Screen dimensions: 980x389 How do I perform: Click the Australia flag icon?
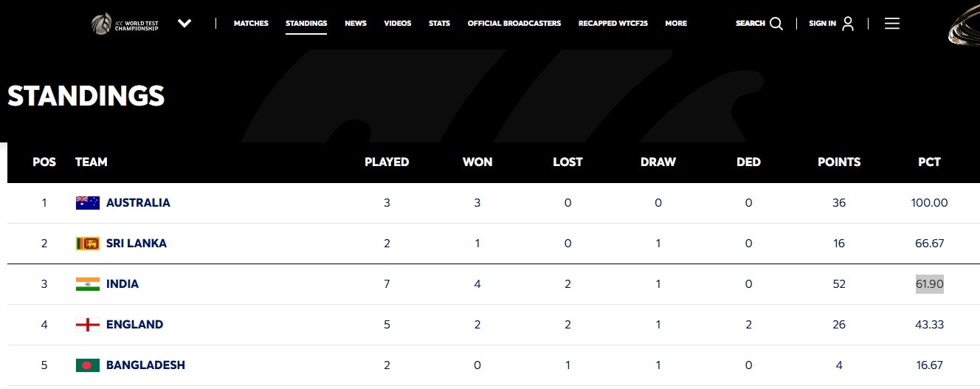88,203
